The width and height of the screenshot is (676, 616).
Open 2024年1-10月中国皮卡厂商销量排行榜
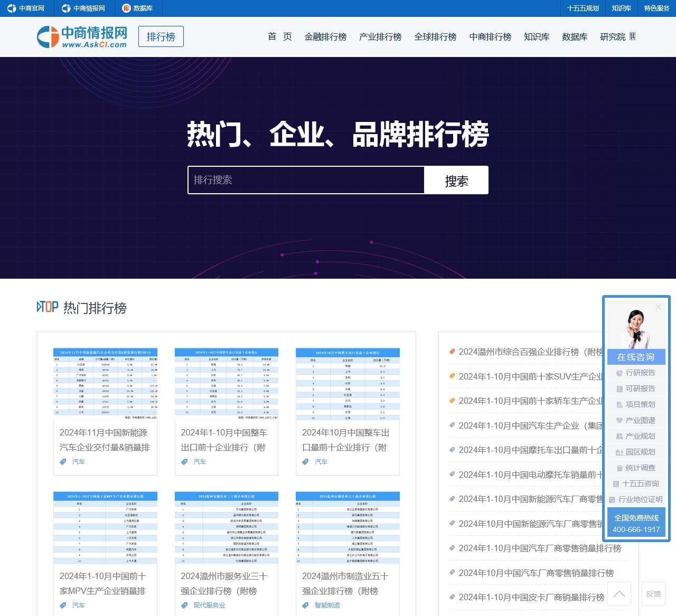[x=531, y=598]
